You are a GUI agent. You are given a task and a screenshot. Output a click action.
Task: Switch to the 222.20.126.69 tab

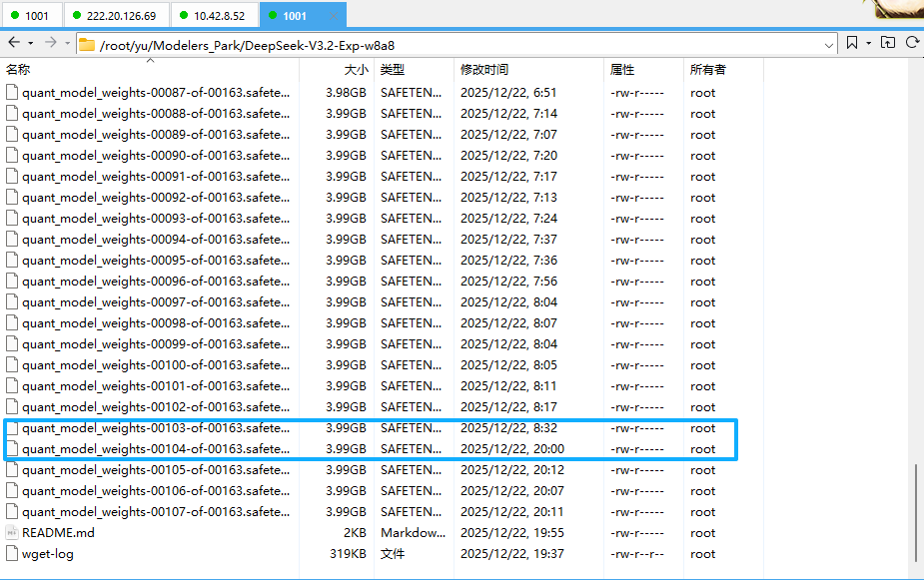click(x=116, y=16)
